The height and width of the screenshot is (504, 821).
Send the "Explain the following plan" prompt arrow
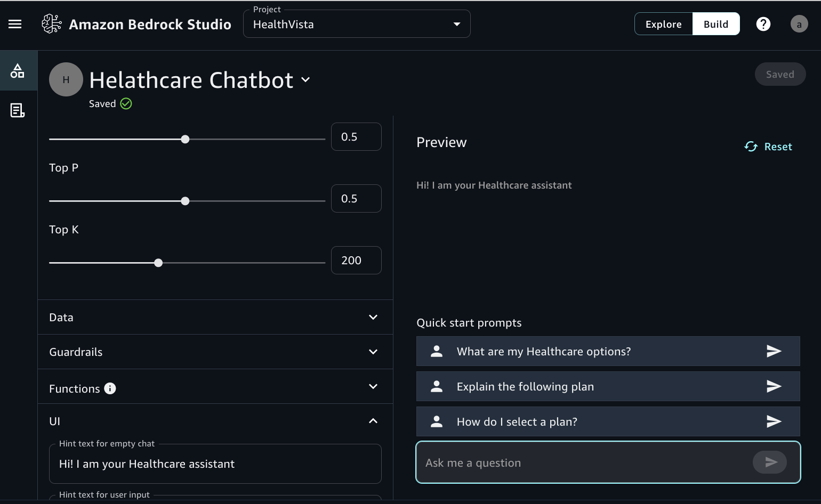click(774, 386)
